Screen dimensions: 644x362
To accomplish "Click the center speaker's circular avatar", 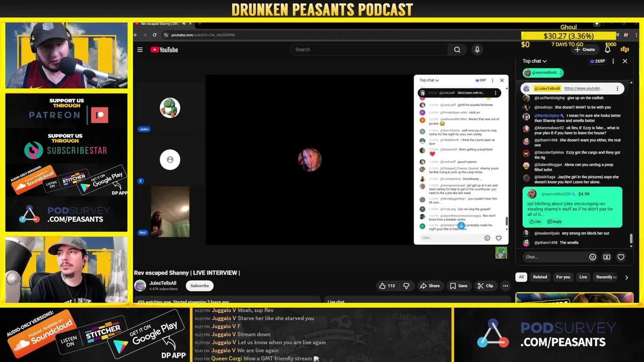I will point(309,160).
